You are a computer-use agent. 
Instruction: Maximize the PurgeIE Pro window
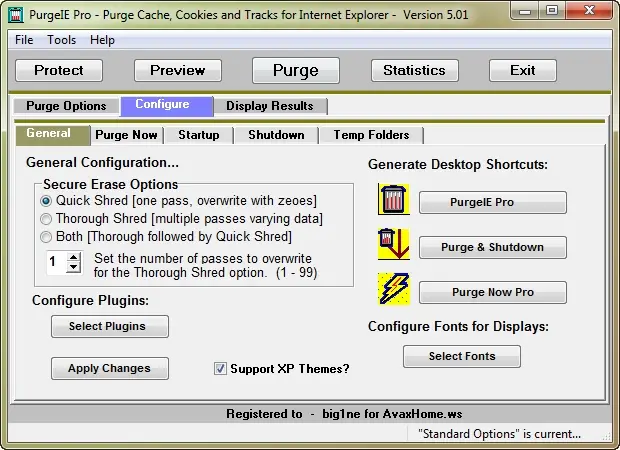[552, 11]
